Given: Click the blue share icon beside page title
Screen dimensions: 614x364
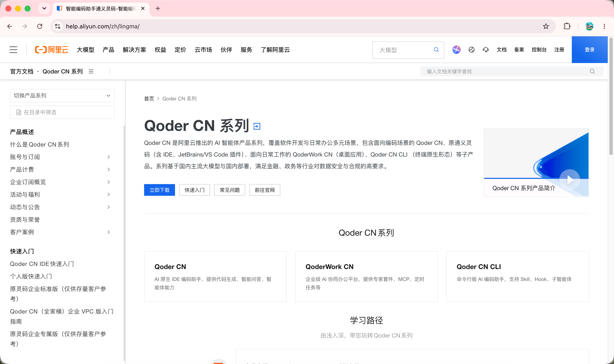Looking at the screenshot, I should point(257,126).
